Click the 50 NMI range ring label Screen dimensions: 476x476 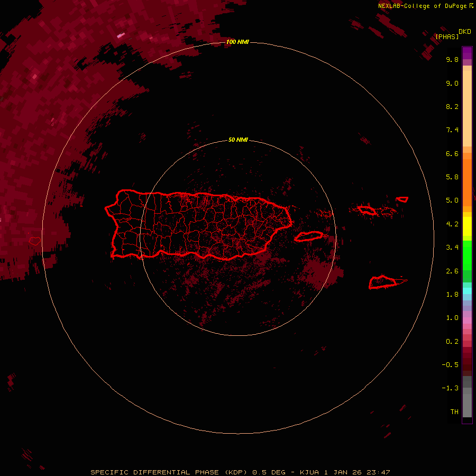(238, 140)
